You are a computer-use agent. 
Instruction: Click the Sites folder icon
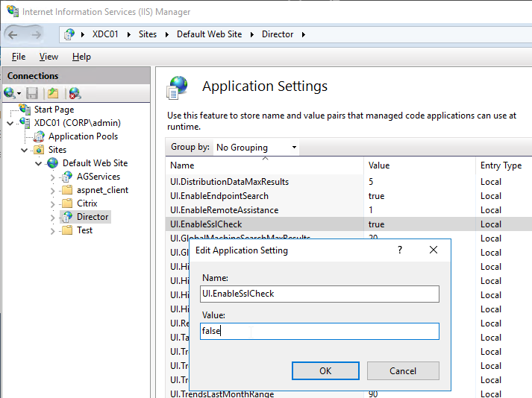tap(39, 150)
